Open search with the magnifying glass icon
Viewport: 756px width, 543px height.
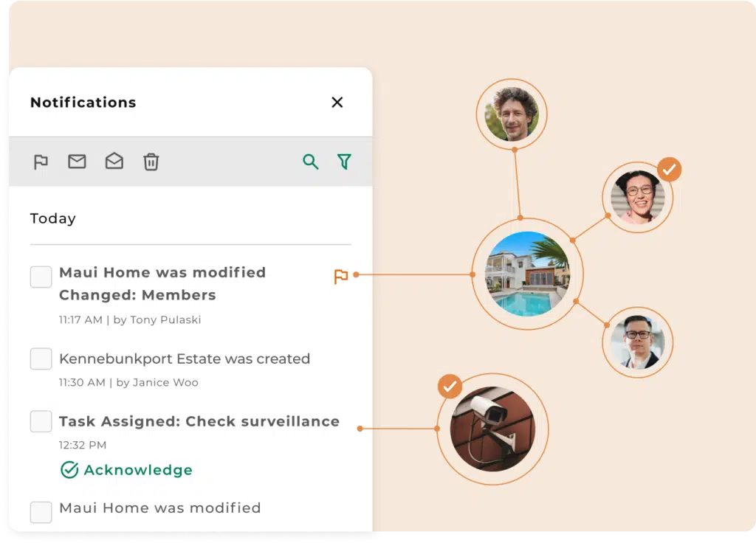coord(311,162)
